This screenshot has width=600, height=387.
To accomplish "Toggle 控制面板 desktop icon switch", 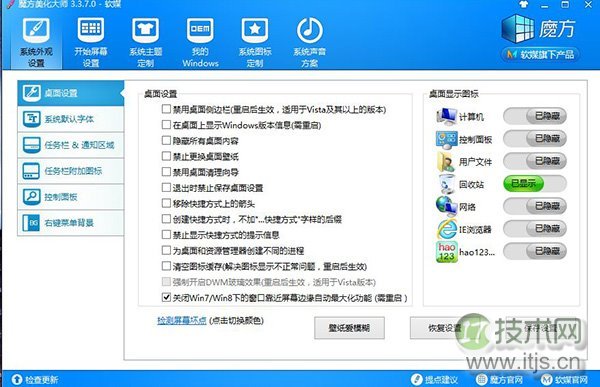I will click(x=535, y=139).
